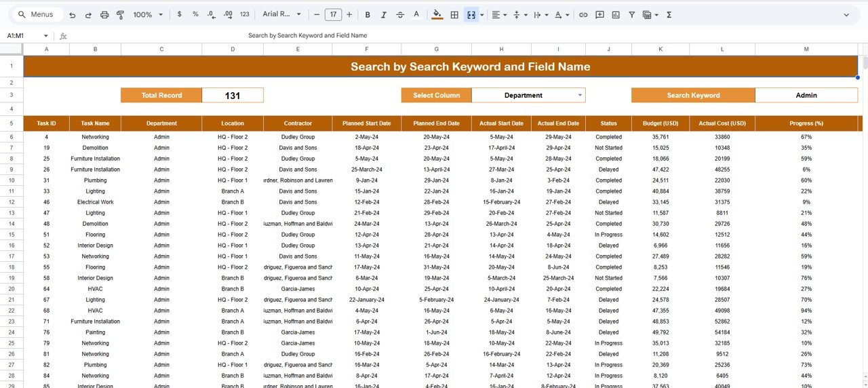This screenshot has width=868, height=388.
Task: Click the Insert comment icon
Action: click(599, 14)
